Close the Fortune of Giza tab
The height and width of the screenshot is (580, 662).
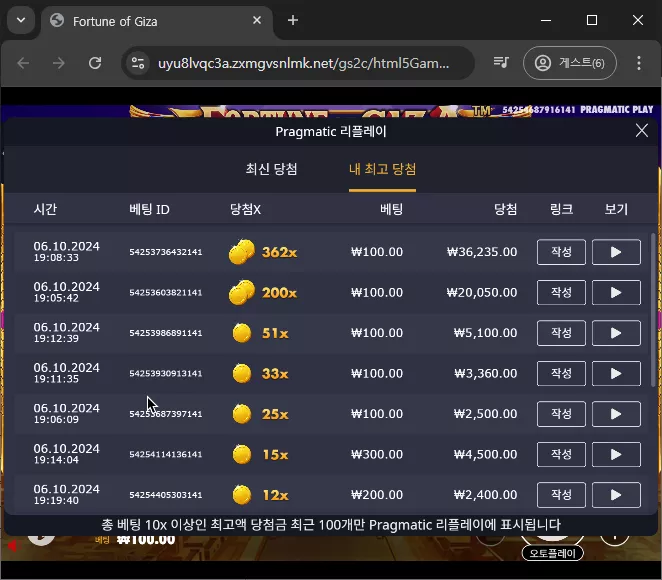(257, 20)
